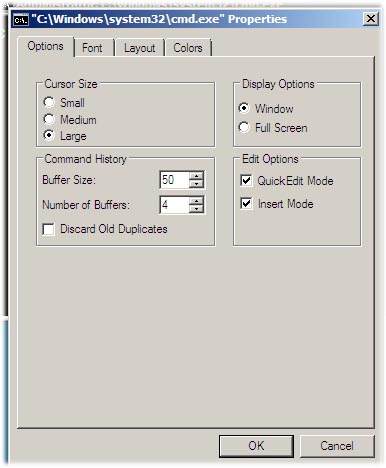386x468 pixels.
Task: Open the Colors tab
Action: [188, 48]
